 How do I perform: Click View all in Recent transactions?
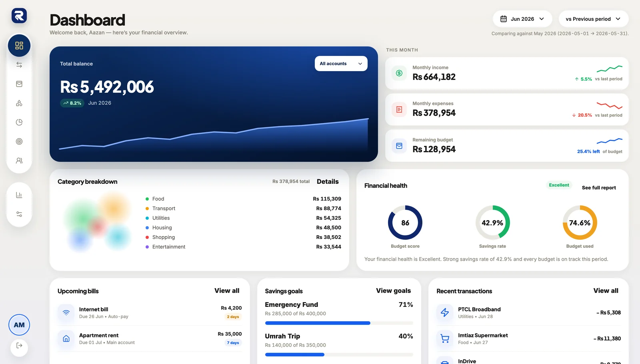[606, 290]
